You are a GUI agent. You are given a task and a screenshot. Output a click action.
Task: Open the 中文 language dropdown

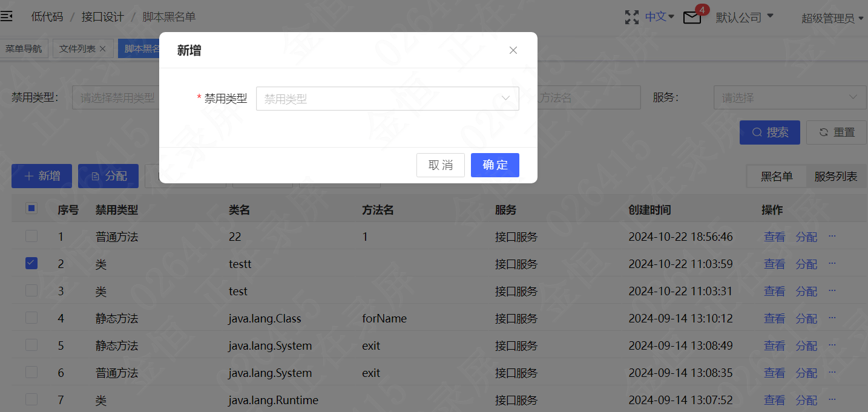659,17
